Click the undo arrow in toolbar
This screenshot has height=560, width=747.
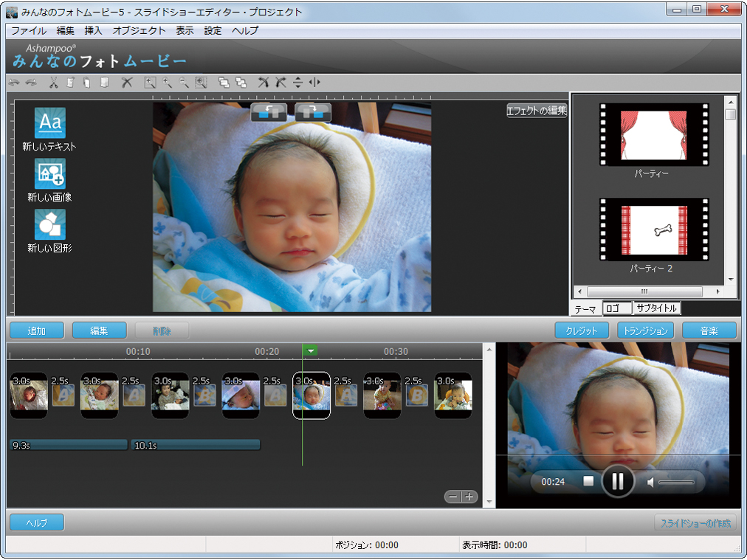(14, 83)
